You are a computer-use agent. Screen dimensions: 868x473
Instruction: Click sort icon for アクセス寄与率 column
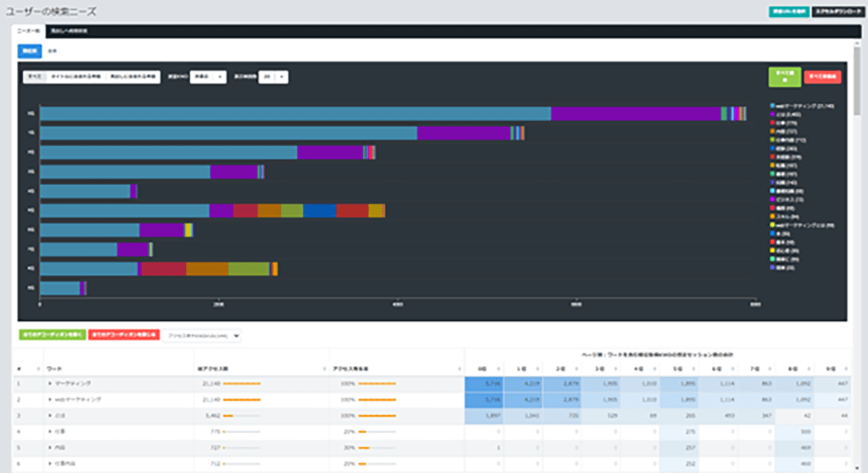[460, 369]
